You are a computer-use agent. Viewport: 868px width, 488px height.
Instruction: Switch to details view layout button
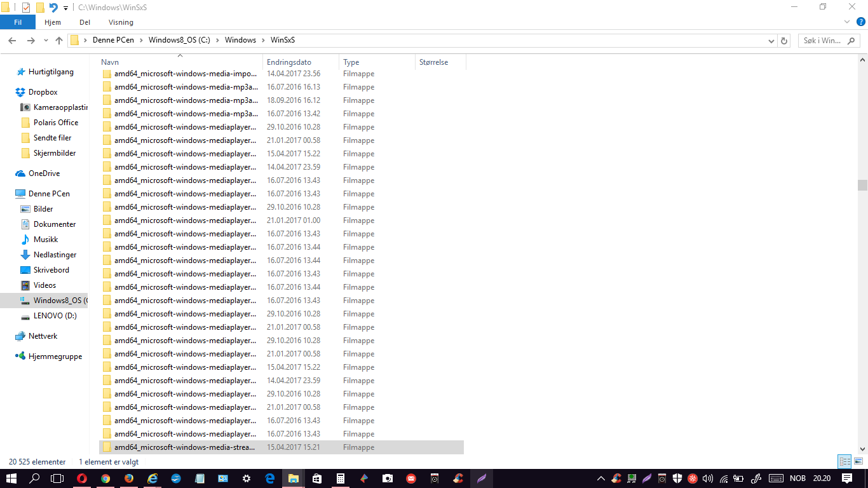(x=844, y=462)
